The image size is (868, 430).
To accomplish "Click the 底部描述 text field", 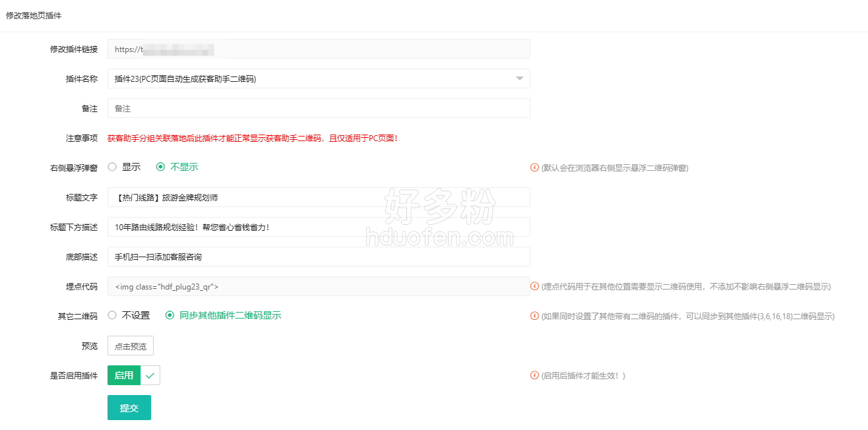I will (x=319, y=257).
